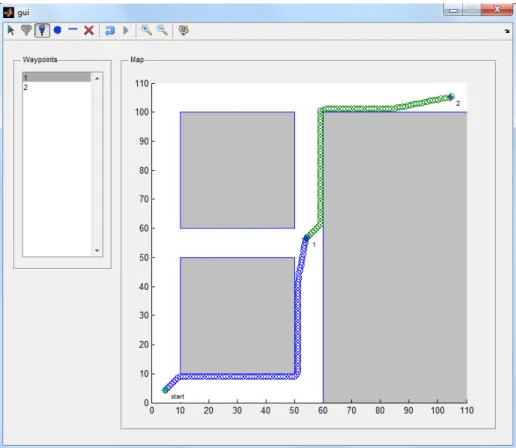Click the MATLAB icon in the title bar
This screenshot has width=516, height=448.
tap(8, 13)
